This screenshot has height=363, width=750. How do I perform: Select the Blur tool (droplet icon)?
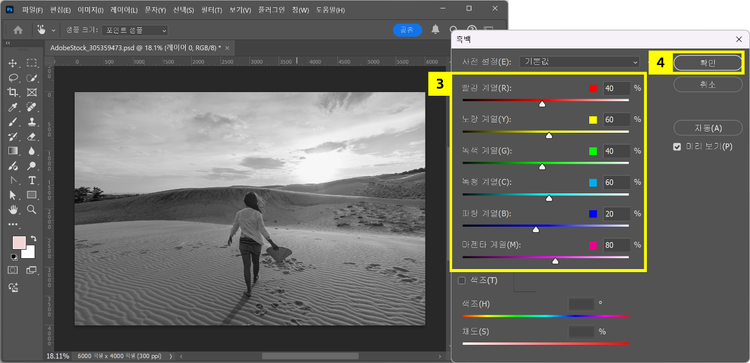coord(32,151)
